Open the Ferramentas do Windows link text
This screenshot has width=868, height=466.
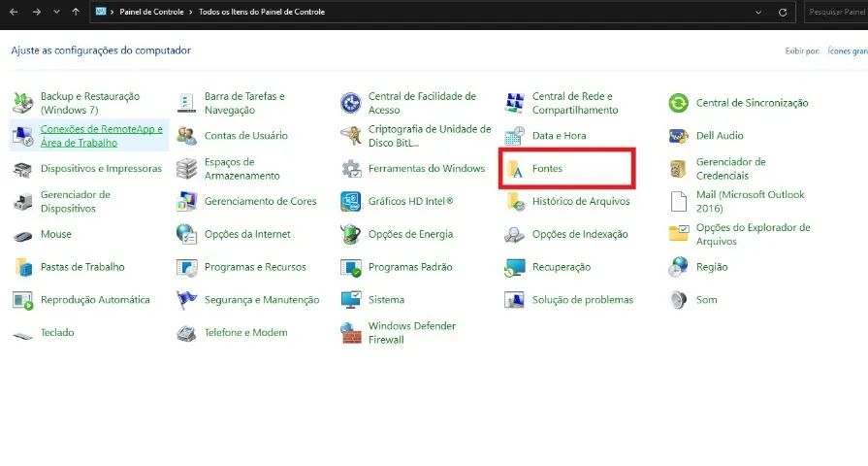[427, 169]
